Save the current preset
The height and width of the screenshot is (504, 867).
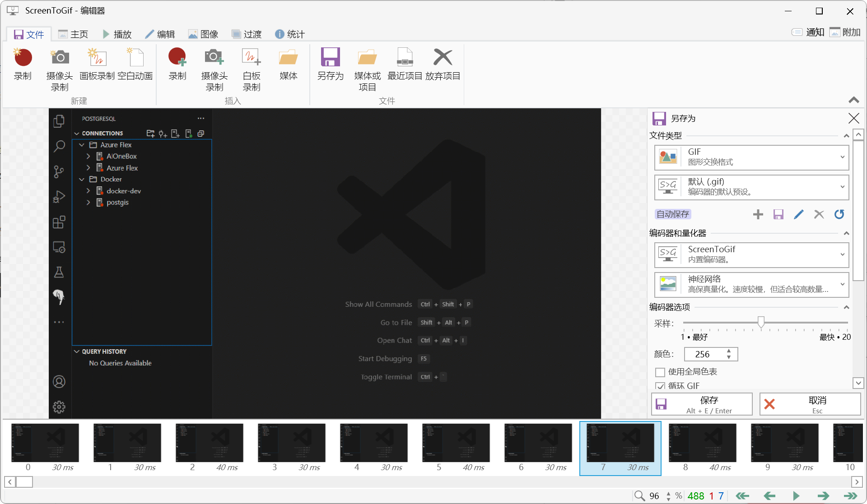tap(778, 214)
